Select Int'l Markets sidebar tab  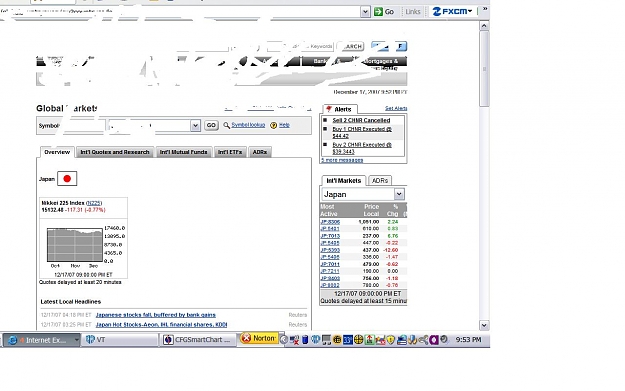[343, 181]
